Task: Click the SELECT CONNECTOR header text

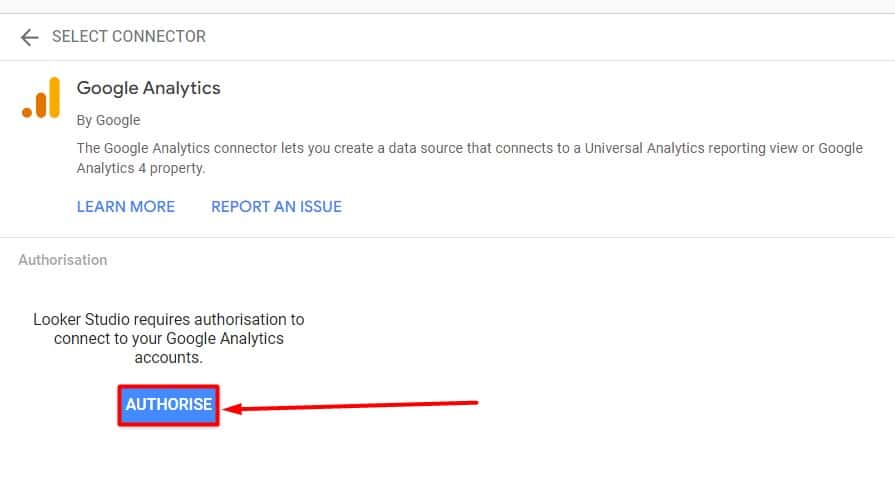Action: 128,37
